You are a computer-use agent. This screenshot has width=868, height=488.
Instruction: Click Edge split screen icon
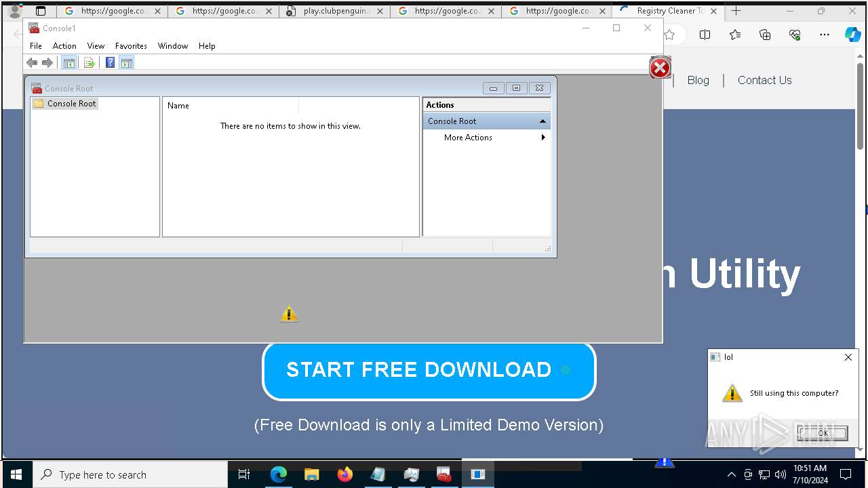coord(705,35)
